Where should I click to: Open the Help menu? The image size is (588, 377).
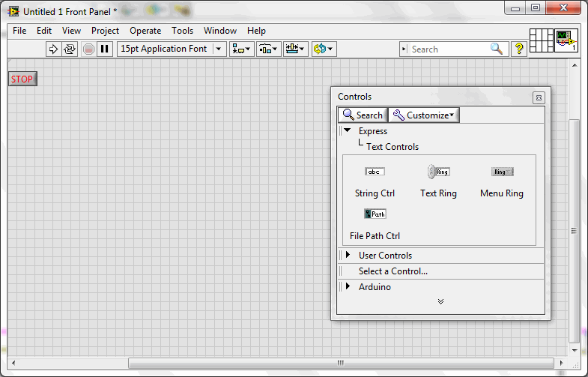pyautogui.click(x=256, y=31)
